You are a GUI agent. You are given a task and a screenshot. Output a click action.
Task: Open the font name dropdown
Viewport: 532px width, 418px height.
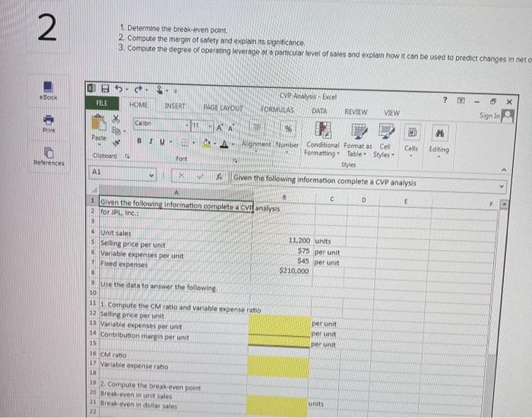187,126
